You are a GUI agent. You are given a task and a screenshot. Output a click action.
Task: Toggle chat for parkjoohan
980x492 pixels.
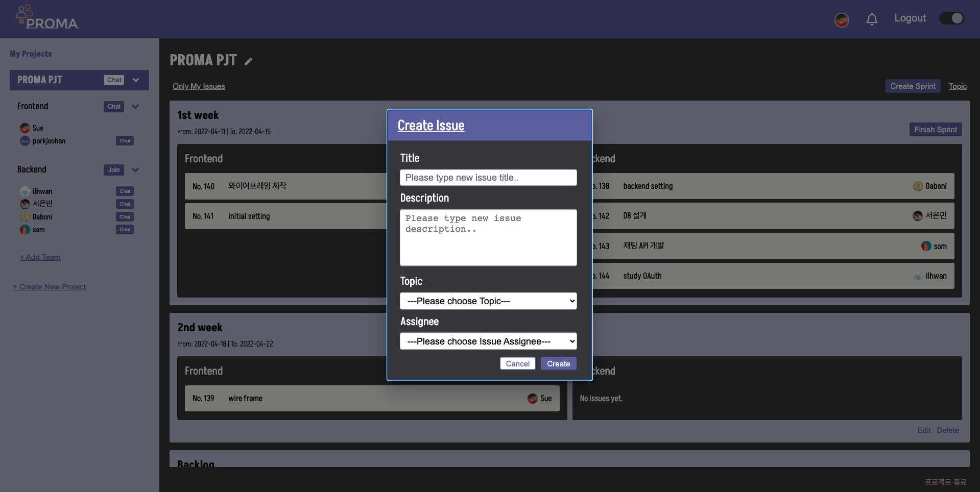coord(125,141)
